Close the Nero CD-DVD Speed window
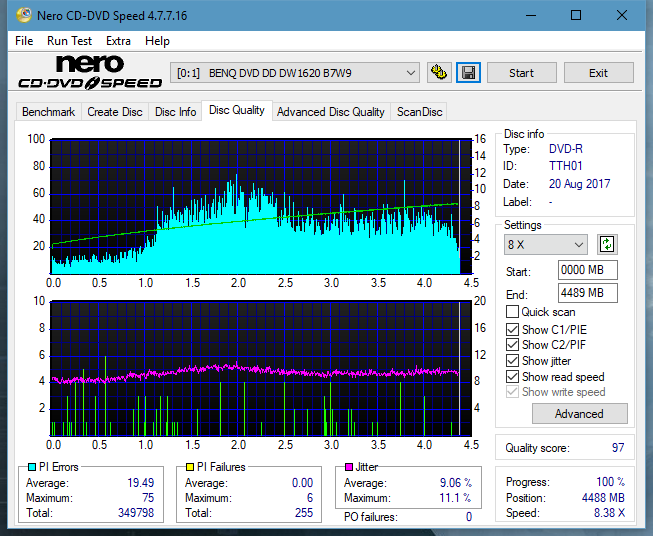The image size is (653, 536). (x=622, y=16)
